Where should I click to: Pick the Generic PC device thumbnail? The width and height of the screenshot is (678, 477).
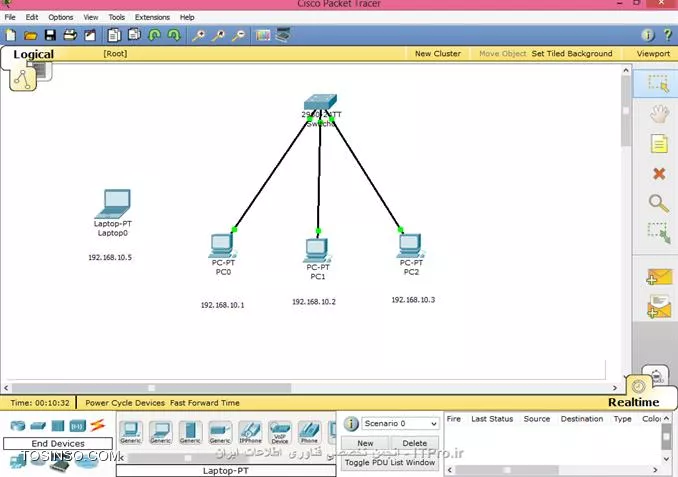point(131,432)
